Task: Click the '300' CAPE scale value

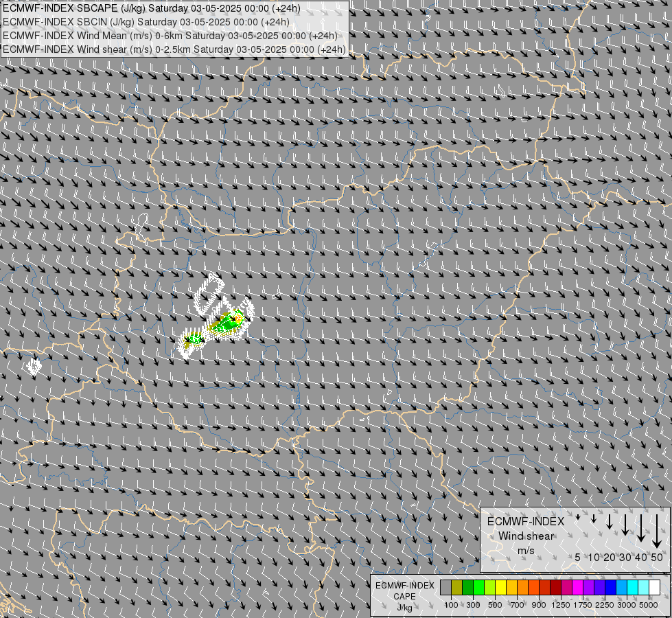Action: pos(473,605)
